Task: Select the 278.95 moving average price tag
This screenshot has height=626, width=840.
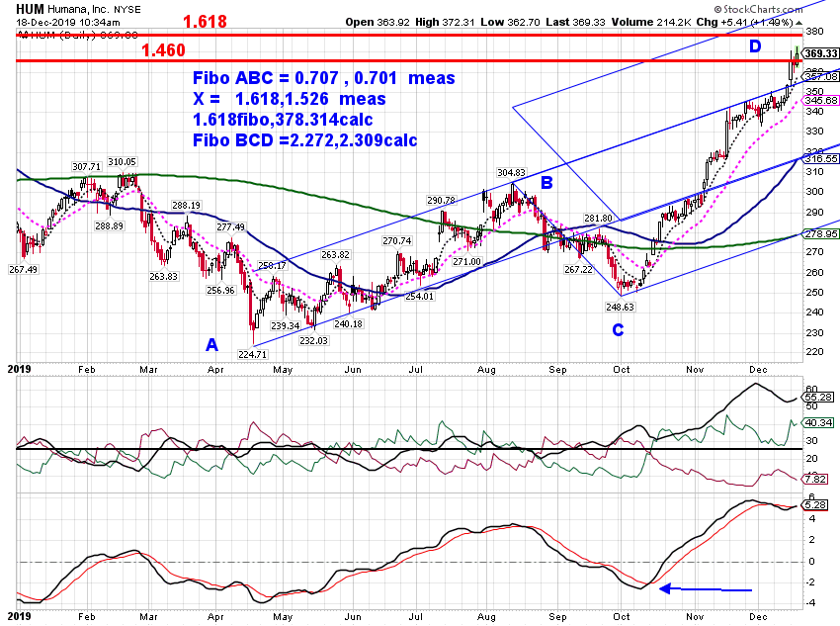Action: click(820, 233)
